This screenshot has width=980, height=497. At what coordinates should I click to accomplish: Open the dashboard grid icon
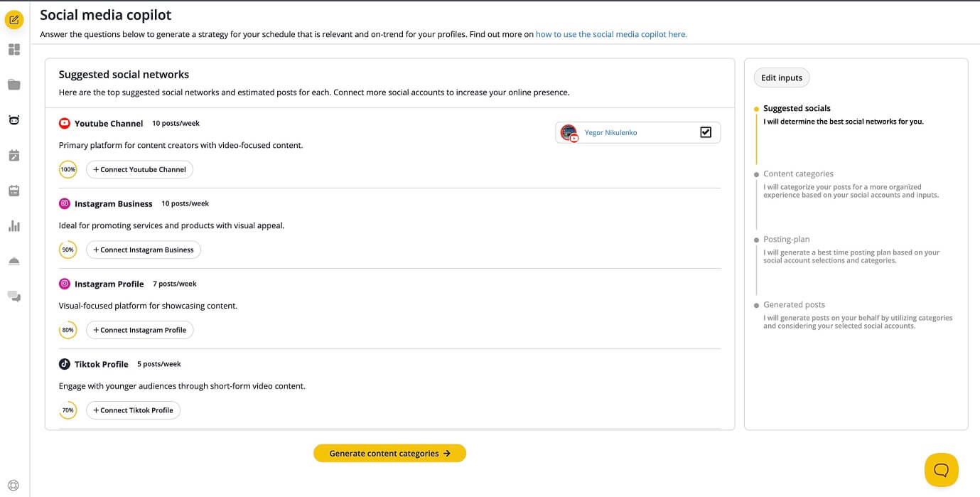click(14, 50)
